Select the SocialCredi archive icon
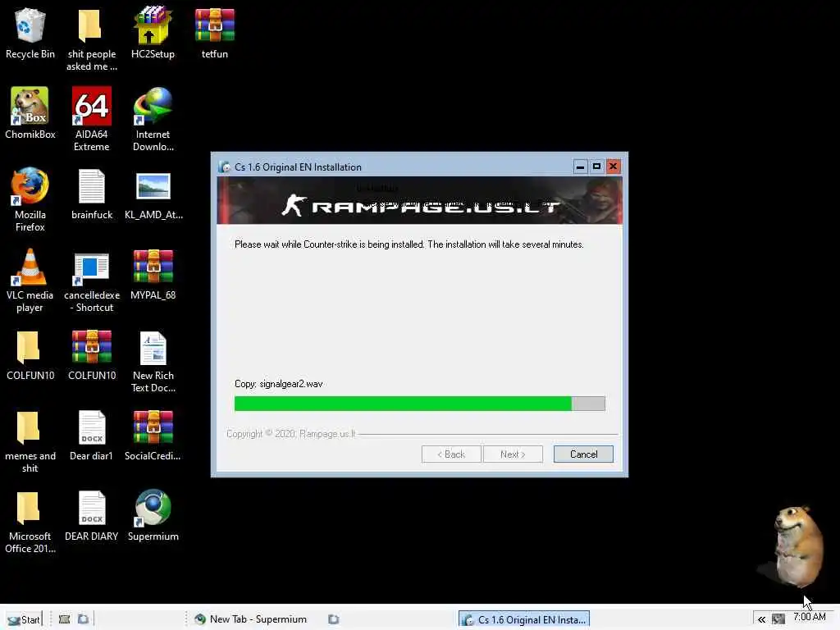The image size is (840, 630). (153, 436)
